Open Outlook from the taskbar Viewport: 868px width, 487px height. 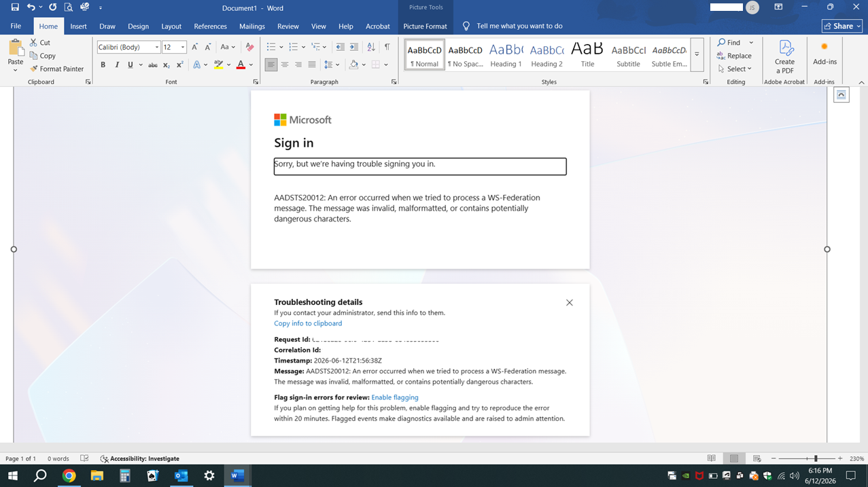tap(181, 476)
